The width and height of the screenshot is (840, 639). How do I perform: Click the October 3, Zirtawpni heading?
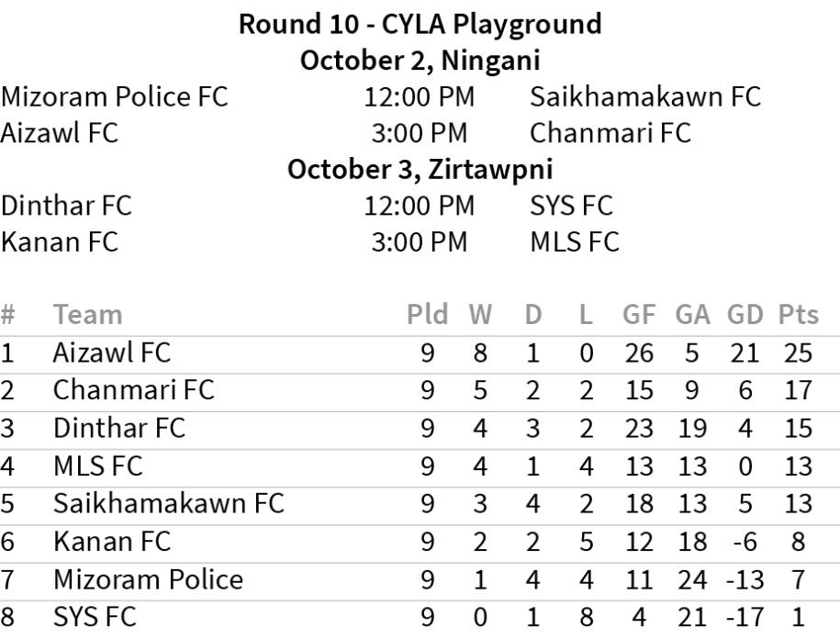[x=420, y=169]
